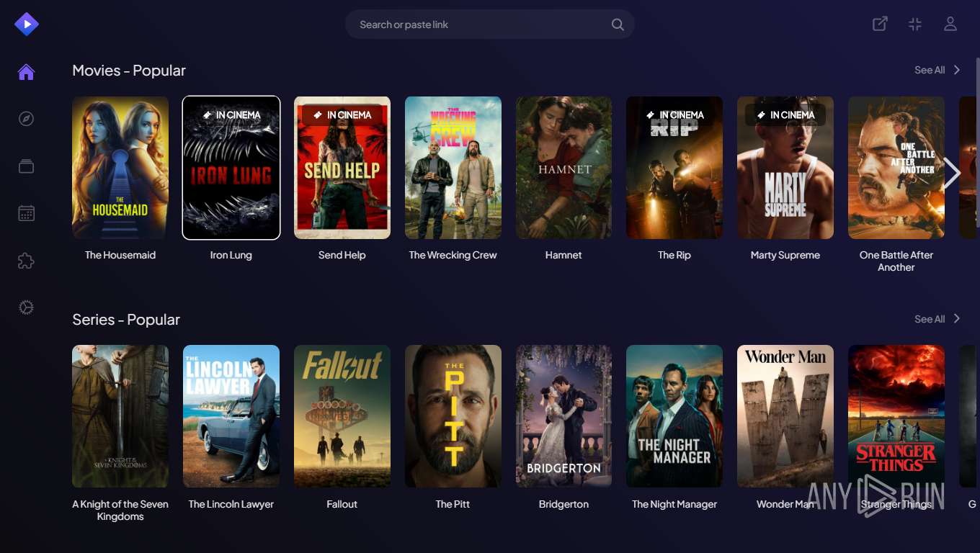Click the 'Iron Lung' title text

tap(231, 255)
